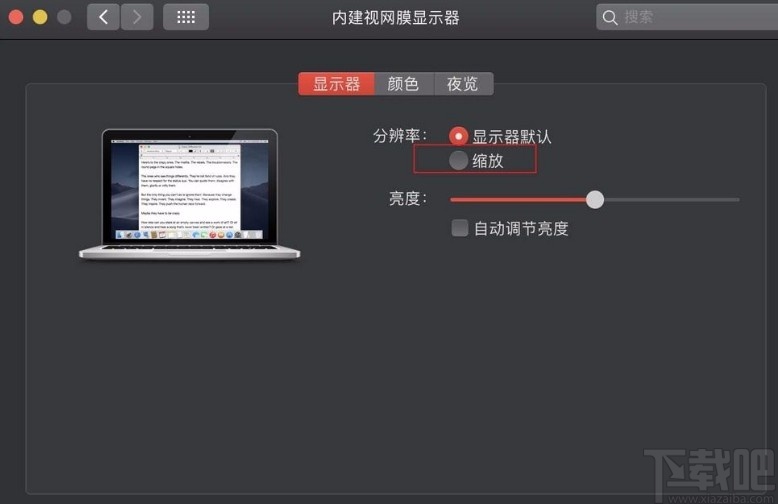Click the 分辨率 label

(399, 136)
